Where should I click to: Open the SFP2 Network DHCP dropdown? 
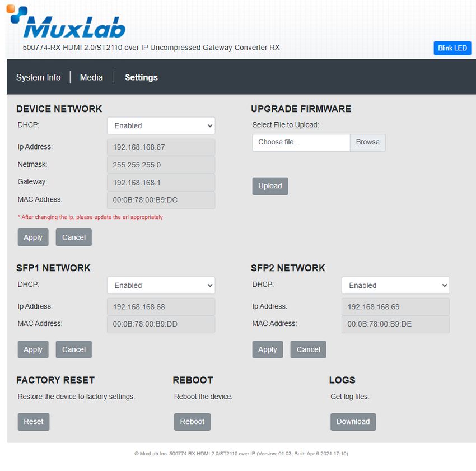pos(395,285)
